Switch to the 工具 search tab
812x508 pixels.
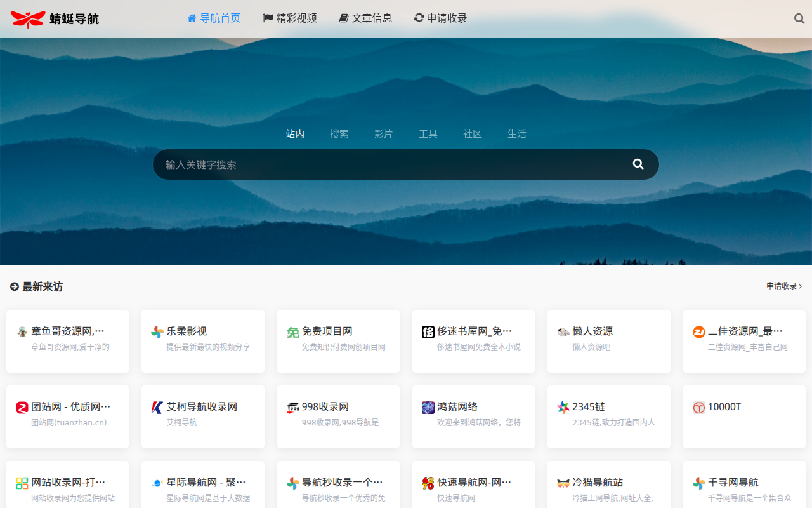tap(428, 134)
